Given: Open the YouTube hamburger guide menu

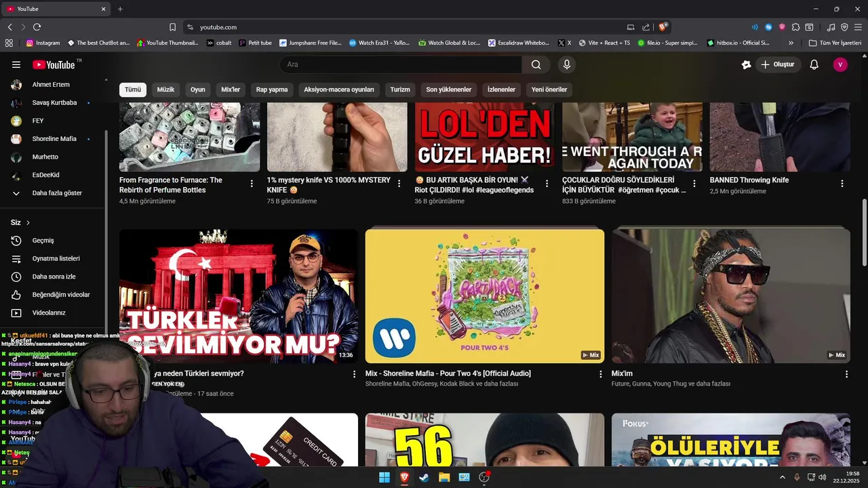Looking at the screenshot, I should (16, 64).
